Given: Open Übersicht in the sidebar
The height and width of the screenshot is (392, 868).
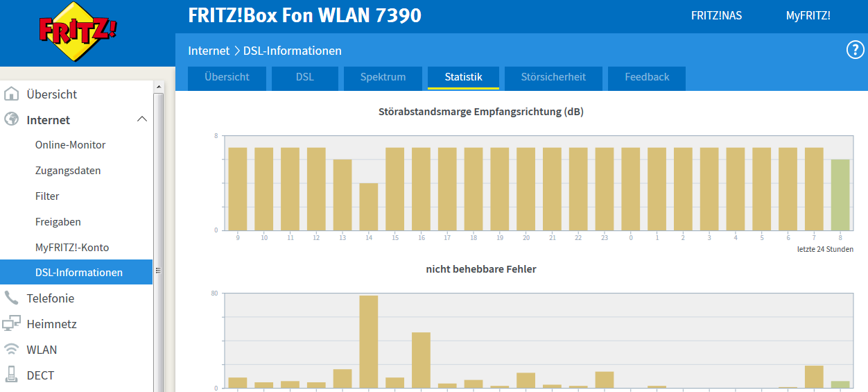Looking at the screenshot, I should click(52, 94).
